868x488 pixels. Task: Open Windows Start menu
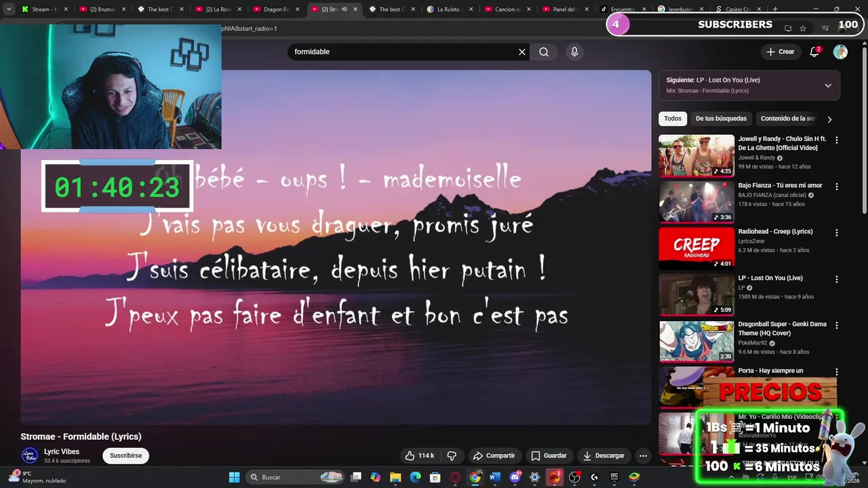coord(234,477)
